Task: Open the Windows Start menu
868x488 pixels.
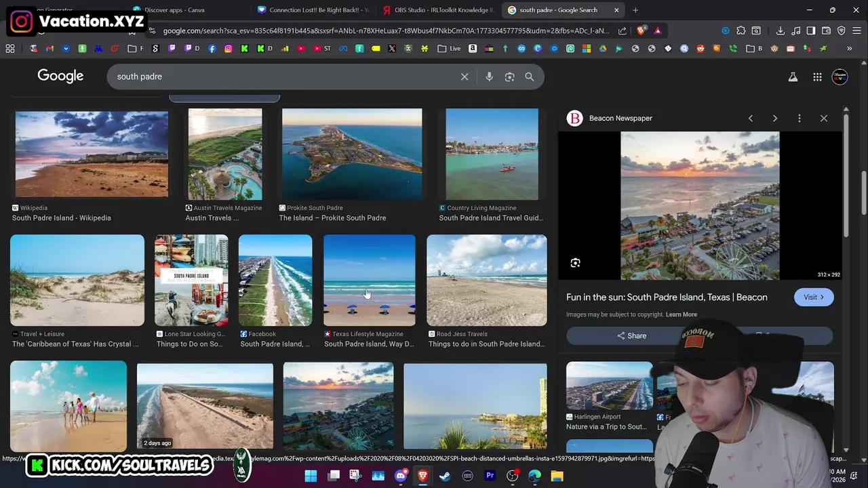Action: click(311, 476)
